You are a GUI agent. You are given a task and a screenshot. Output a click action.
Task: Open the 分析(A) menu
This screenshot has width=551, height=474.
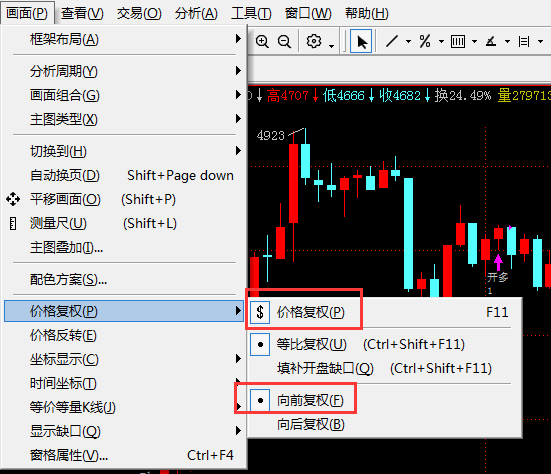pos(196,13)
